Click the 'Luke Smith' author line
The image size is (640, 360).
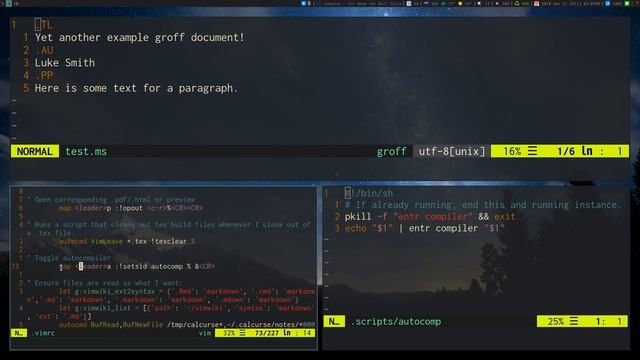click(x=64, y=63)
